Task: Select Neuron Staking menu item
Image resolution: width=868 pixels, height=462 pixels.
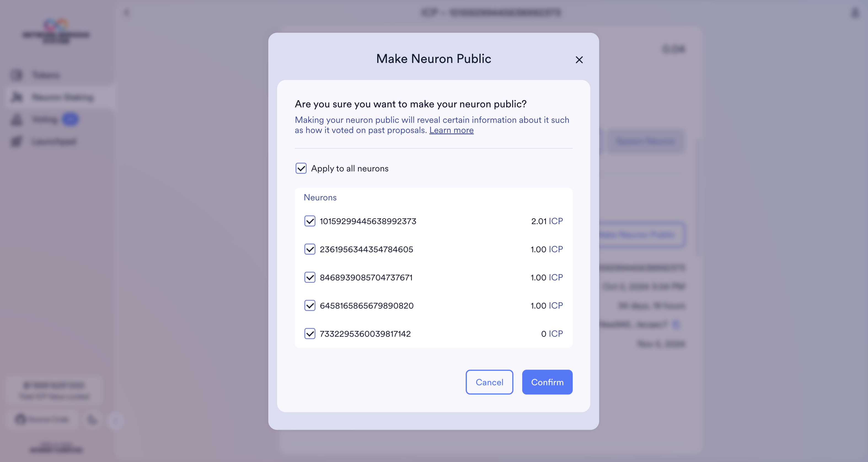Action: pyautogui.click(x=61, y=97)
